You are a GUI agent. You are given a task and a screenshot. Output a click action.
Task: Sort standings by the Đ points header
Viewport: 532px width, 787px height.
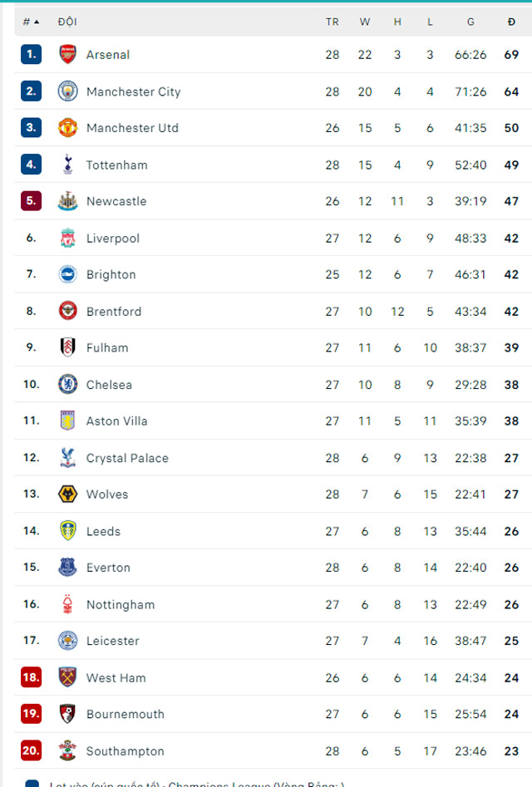pos(511,22)
